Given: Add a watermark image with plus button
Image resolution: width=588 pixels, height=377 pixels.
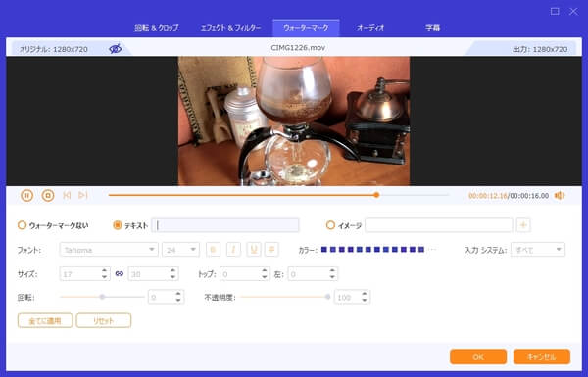Looking at the screenshot, I should (x=523, y=225).
